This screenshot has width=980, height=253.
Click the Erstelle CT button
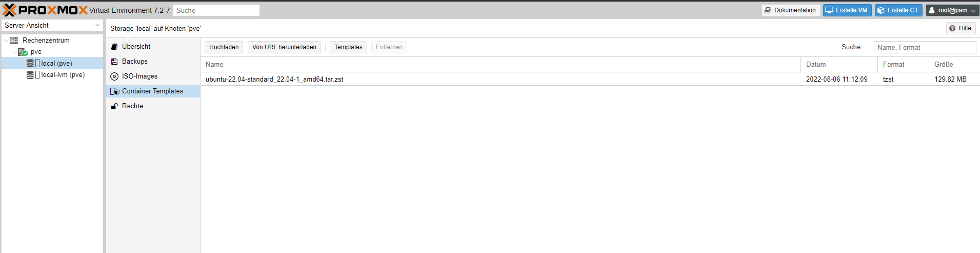click(898, 10)
